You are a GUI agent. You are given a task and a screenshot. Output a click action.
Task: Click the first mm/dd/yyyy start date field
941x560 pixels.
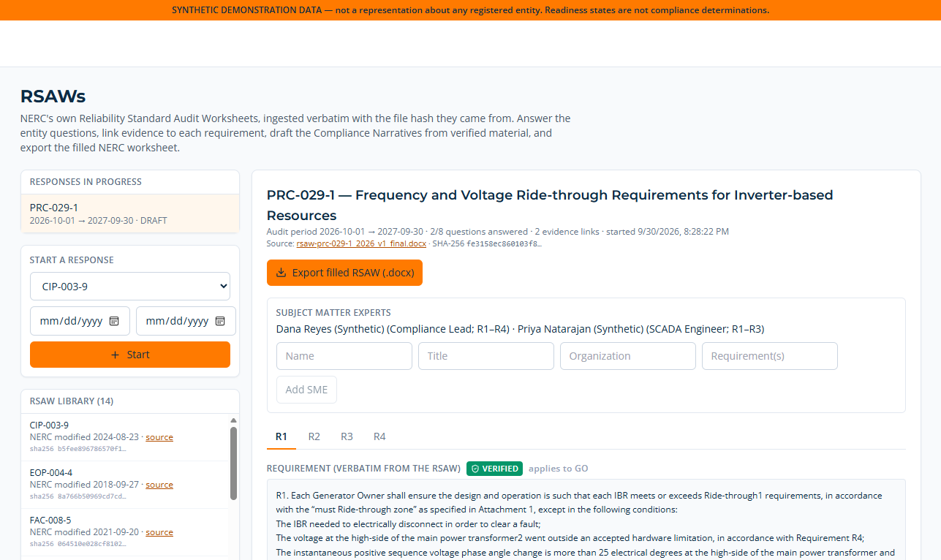coord(80,321)
